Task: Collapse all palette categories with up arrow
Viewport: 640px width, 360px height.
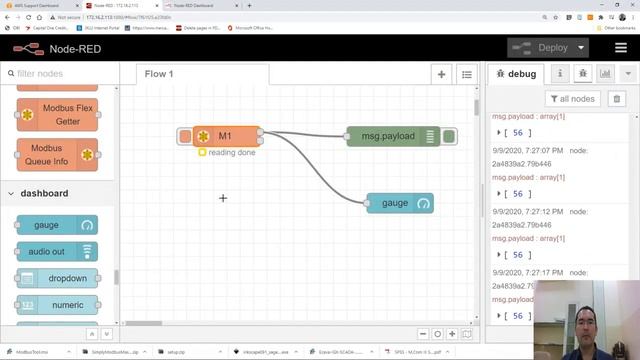Action: (x=92, y=334)
